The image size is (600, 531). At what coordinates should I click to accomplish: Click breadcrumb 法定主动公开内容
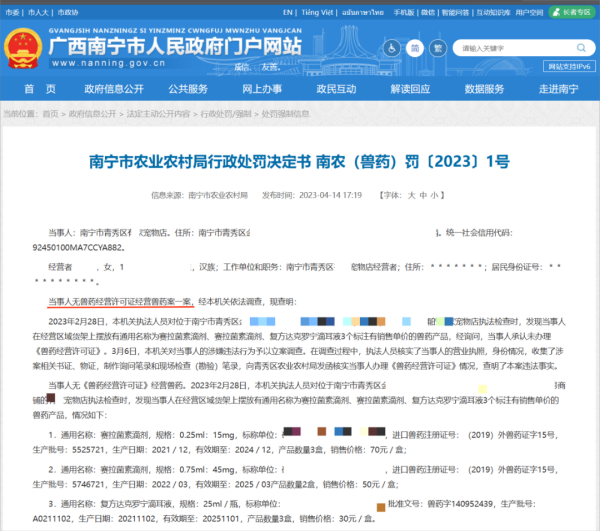pos(158,114)
